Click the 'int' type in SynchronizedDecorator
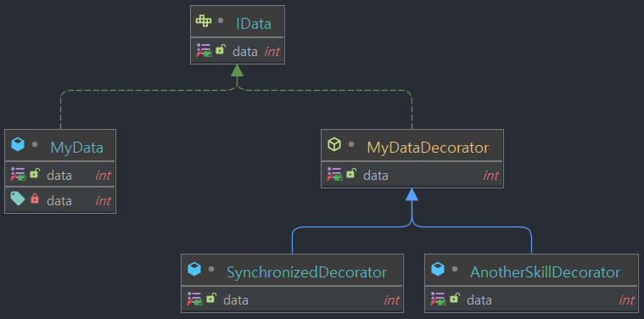The height and width of the screenshot is (319, 644). pos(391,300)
